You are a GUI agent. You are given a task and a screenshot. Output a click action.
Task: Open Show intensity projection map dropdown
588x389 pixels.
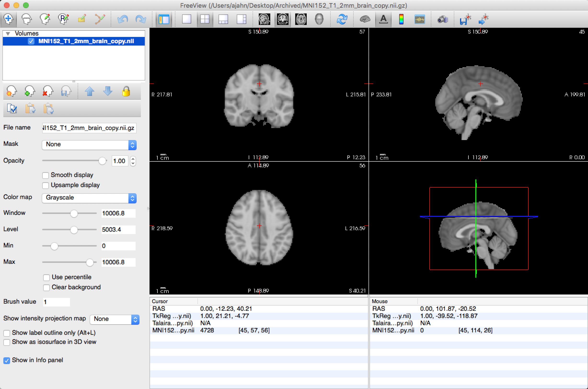pos(115,319)
